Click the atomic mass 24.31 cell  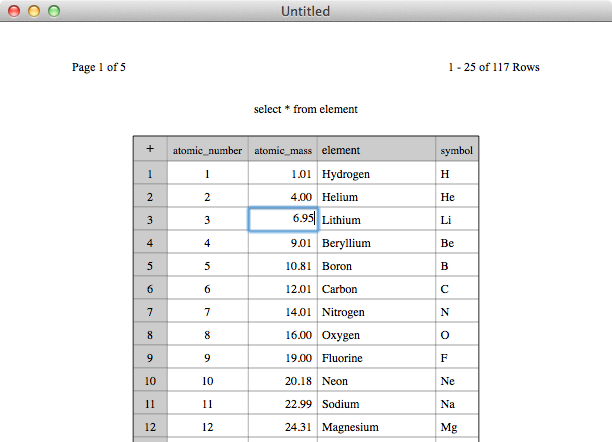pos(283,427)
